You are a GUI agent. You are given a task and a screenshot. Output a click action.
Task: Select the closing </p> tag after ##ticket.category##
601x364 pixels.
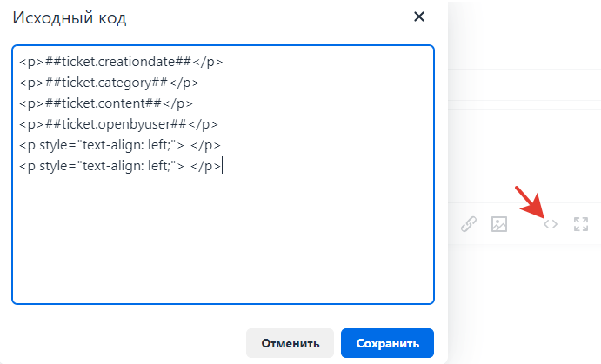click(184, 83)
